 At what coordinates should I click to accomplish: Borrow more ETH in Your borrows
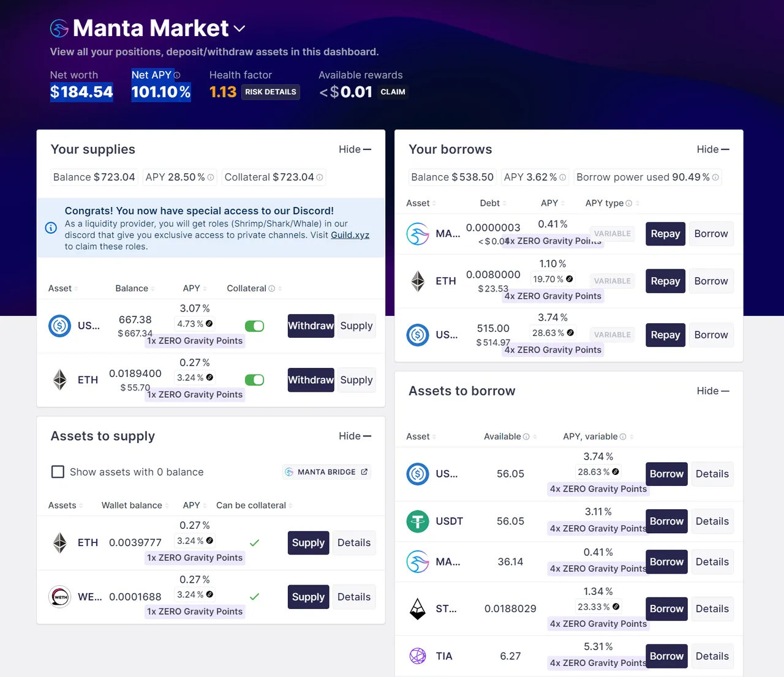pyautogui.click(x=711, y=281)
